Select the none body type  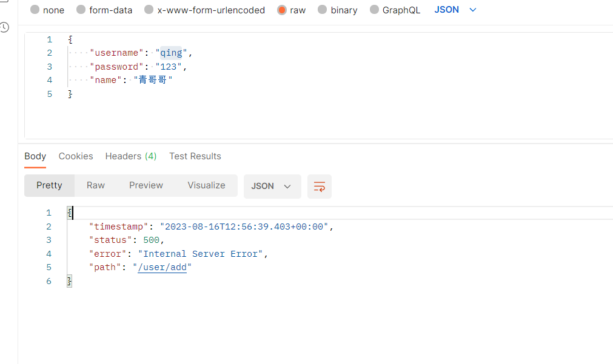[47, 10]
